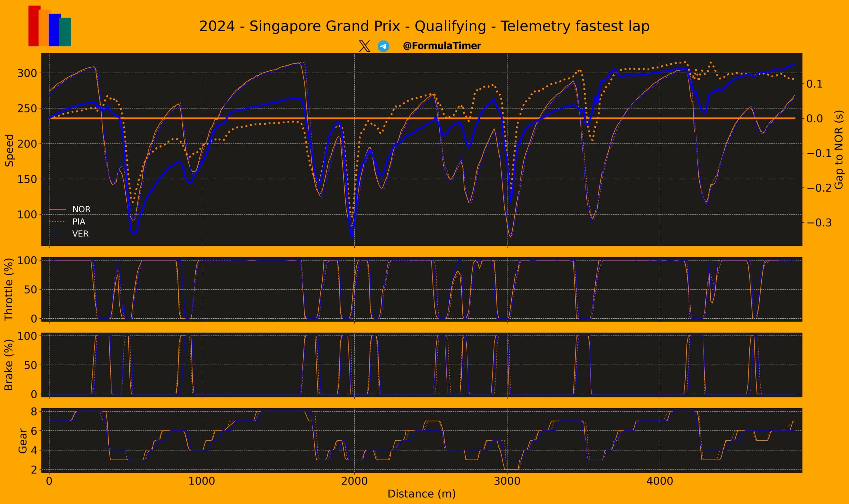Screen dimensions: 849x504
Task: Click the VER legend label
Action: [81, 234]
